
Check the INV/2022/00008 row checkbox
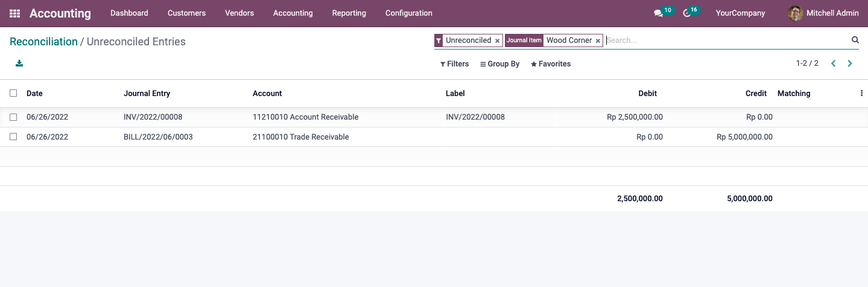coord(13,117)
